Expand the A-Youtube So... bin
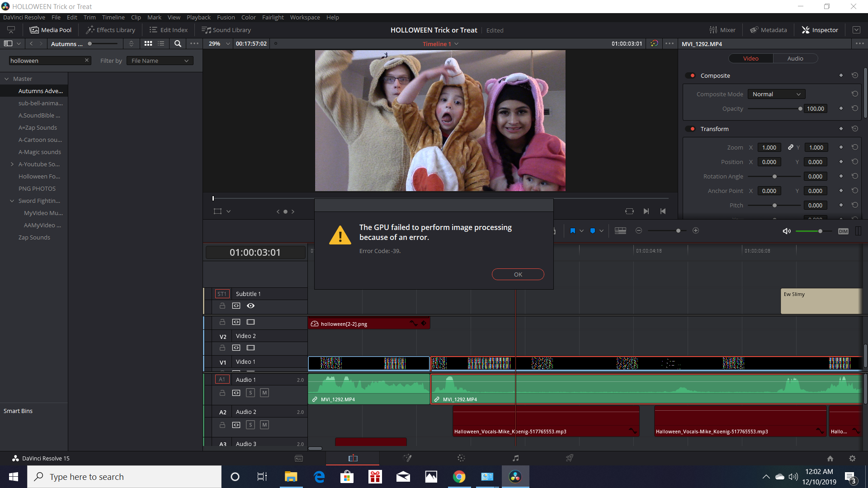 (12, 164)
